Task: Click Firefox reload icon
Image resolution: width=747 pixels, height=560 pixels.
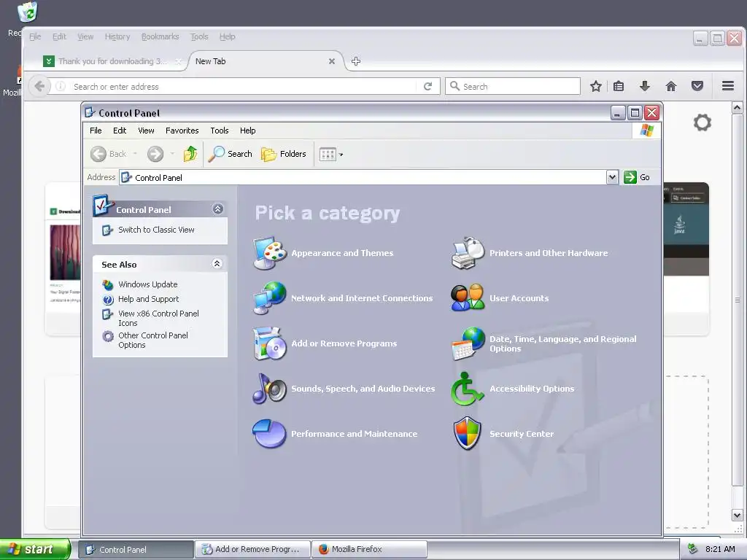Action: point(427,86)
